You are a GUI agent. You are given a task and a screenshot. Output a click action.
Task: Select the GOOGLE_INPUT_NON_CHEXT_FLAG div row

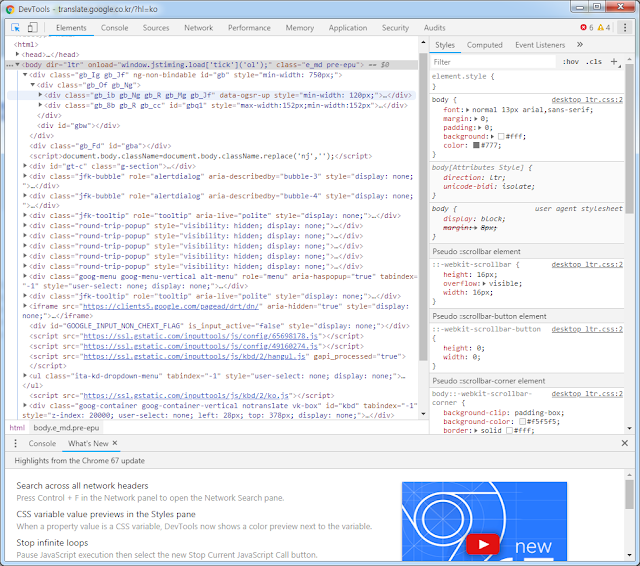pos(220,326)
